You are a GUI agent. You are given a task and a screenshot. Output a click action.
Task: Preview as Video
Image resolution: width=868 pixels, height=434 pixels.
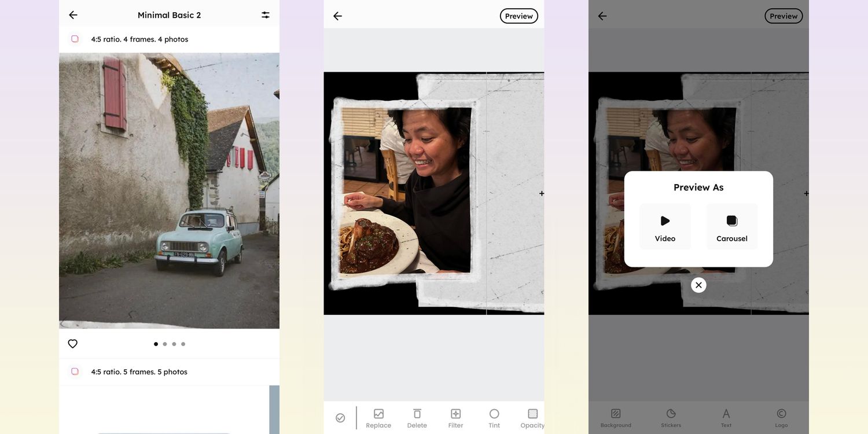click(x=665, y=227)
